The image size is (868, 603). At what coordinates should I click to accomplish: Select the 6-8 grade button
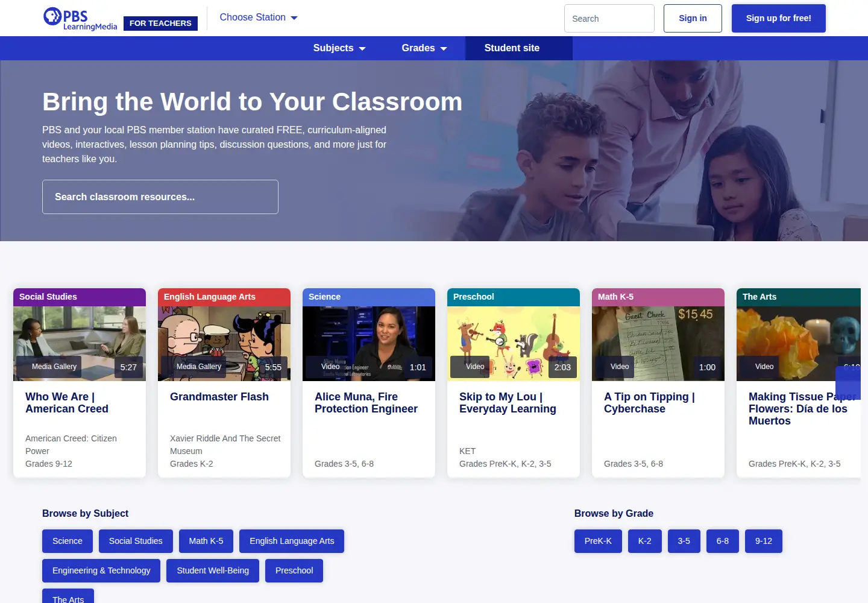tap(723, 541)
